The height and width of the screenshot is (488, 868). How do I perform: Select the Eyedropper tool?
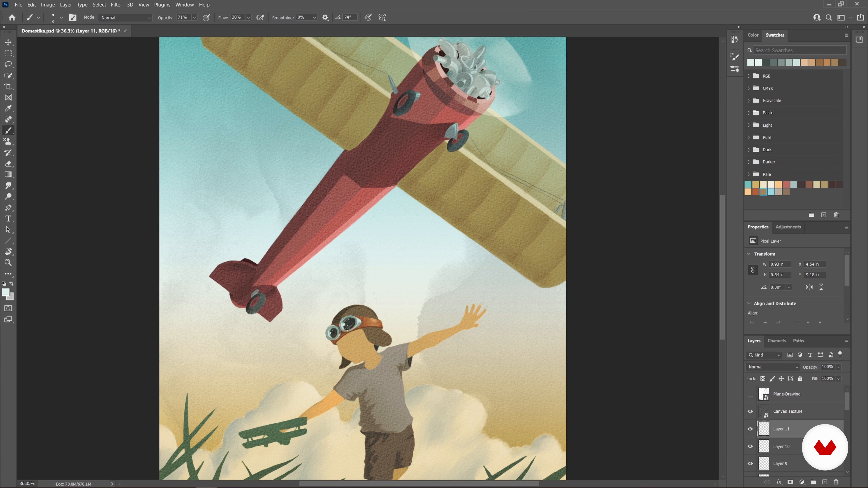[x=8, y=108]
